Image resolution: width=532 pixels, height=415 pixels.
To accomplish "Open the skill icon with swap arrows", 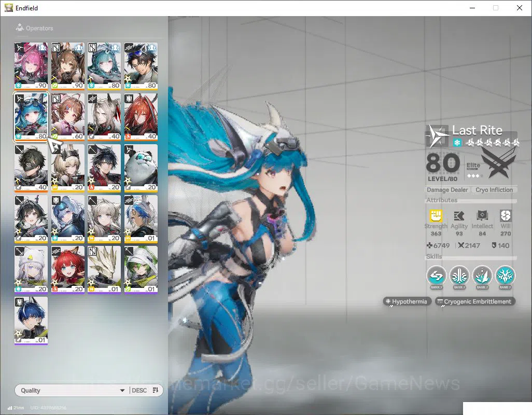I will (x=436, y=276).
